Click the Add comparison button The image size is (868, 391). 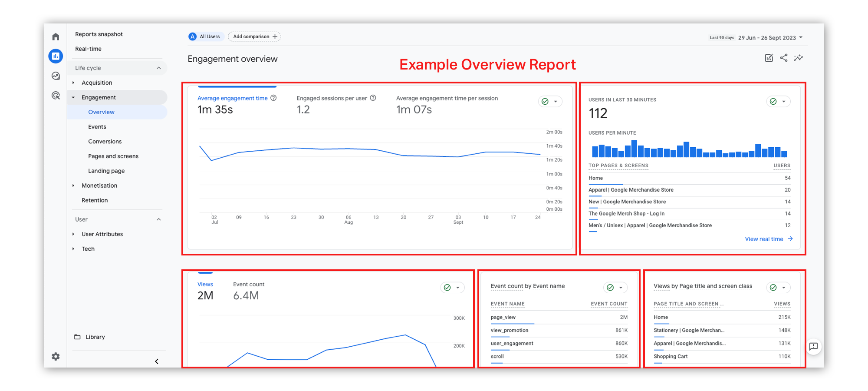pyautogui.click(x=254, y=36)
